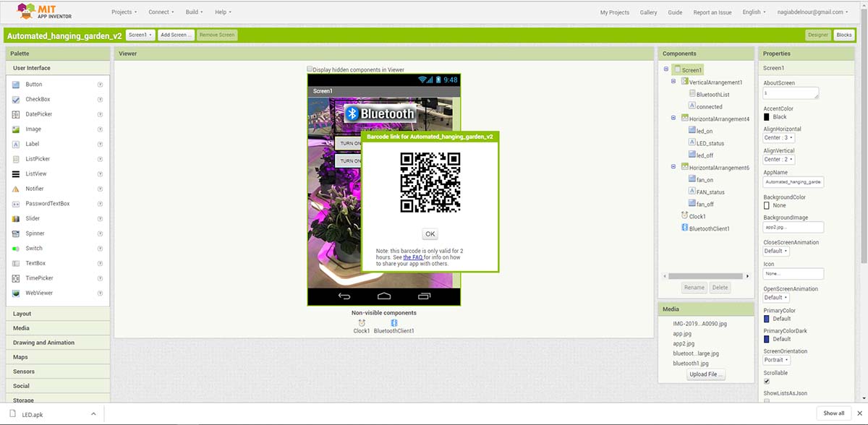The width and height of the screenshot is (868, 425).
Task: Select the Image palette icon
Action: pos(17,129)
